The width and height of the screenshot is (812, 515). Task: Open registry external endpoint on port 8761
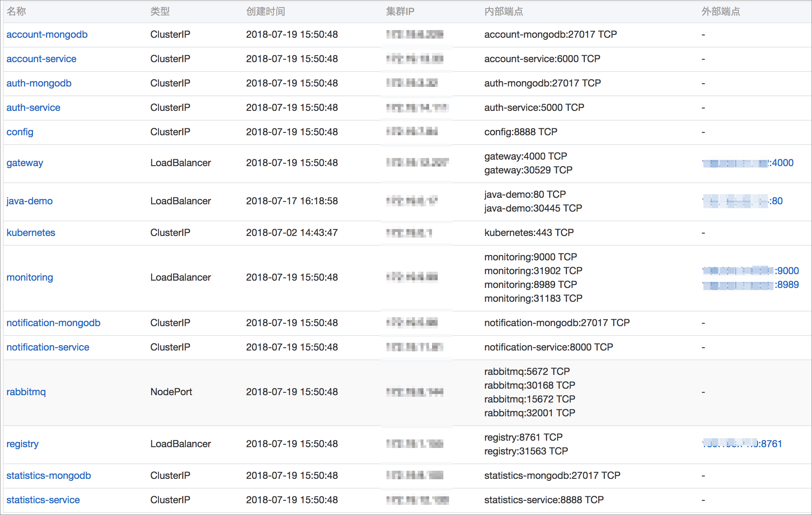point(742,444)
